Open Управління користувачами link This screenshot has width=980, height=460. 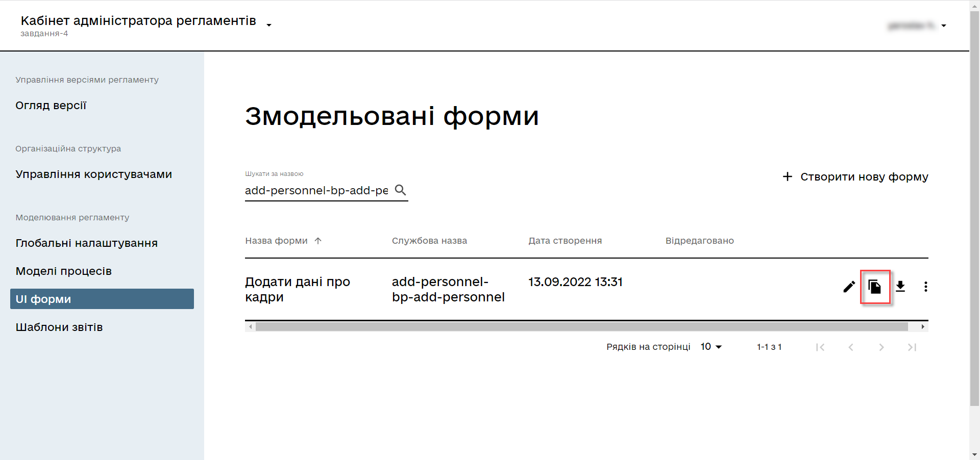pos(93,174)
